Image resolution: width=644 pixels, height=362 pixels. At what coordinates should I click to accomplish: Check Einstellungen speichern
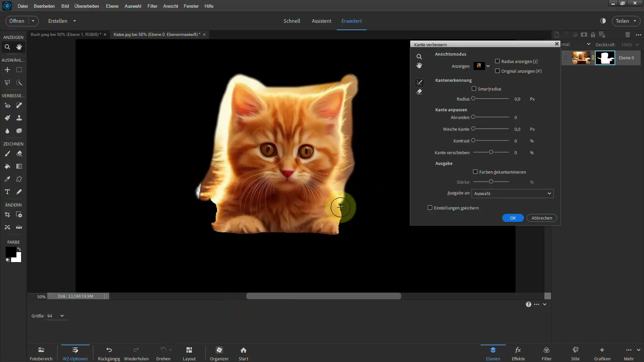(x=430, y=208)
